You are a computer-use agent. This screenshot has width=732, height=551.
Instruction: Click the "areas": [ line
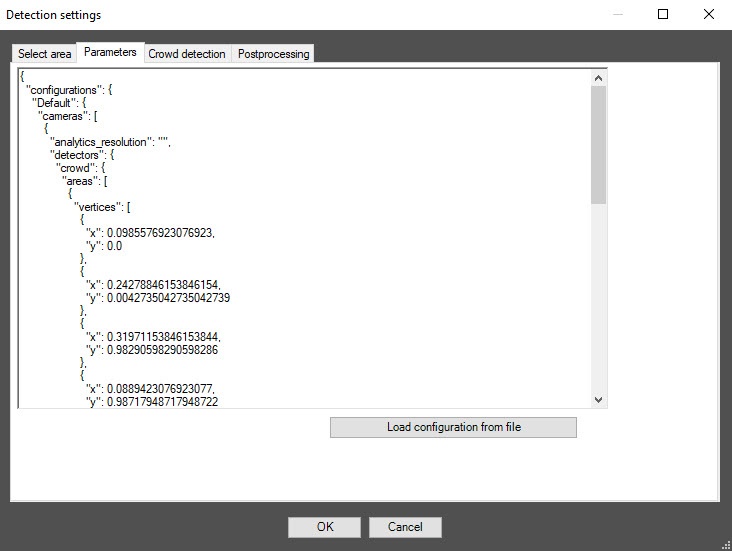84,181
